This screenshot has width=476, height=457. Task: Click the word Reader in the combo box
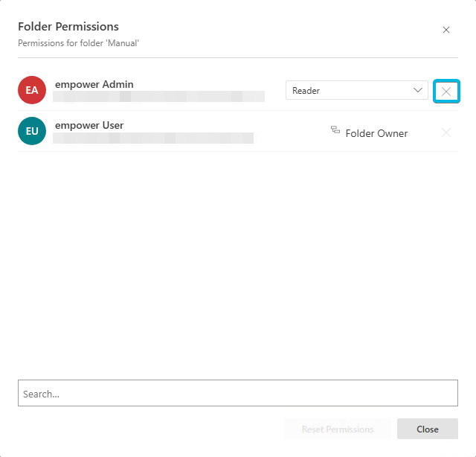306,91
